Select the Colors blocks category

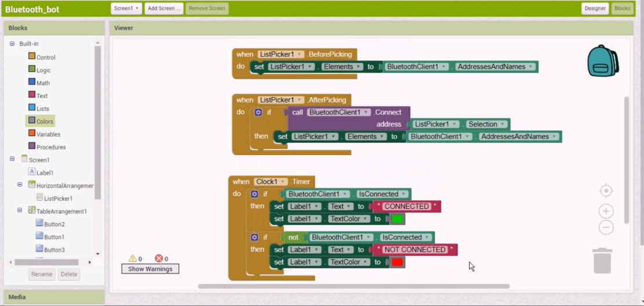(x=41, y=121)
